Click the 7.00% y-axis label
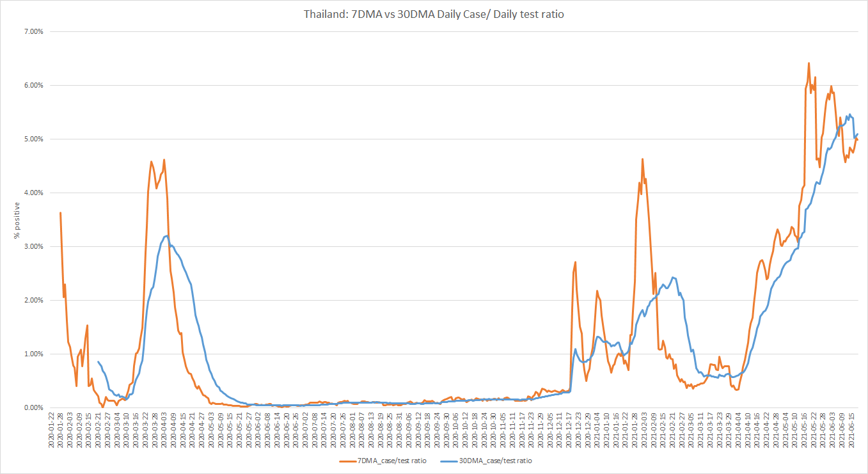868x474 pixels. click(x=33, y=31)
